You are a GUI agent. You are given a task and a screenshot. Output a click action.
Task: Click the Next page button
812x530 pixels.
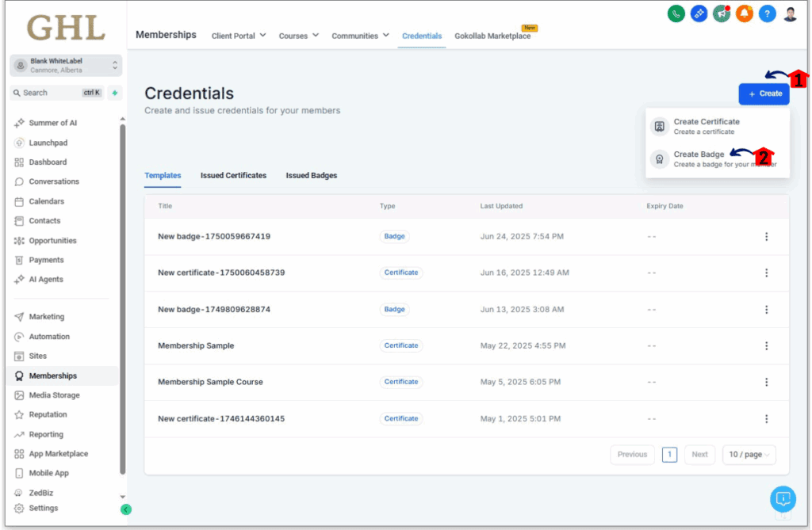[699, 455]
